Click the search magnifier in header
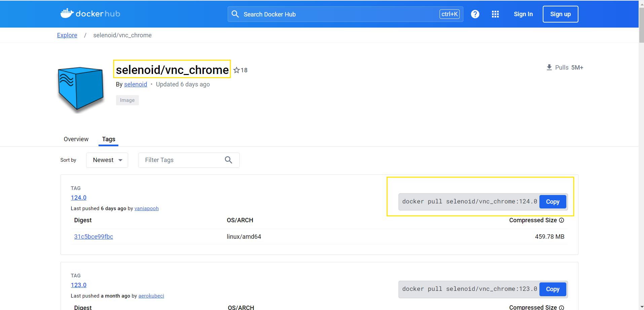This screenshot has width=644, height=310. point(235,14)
